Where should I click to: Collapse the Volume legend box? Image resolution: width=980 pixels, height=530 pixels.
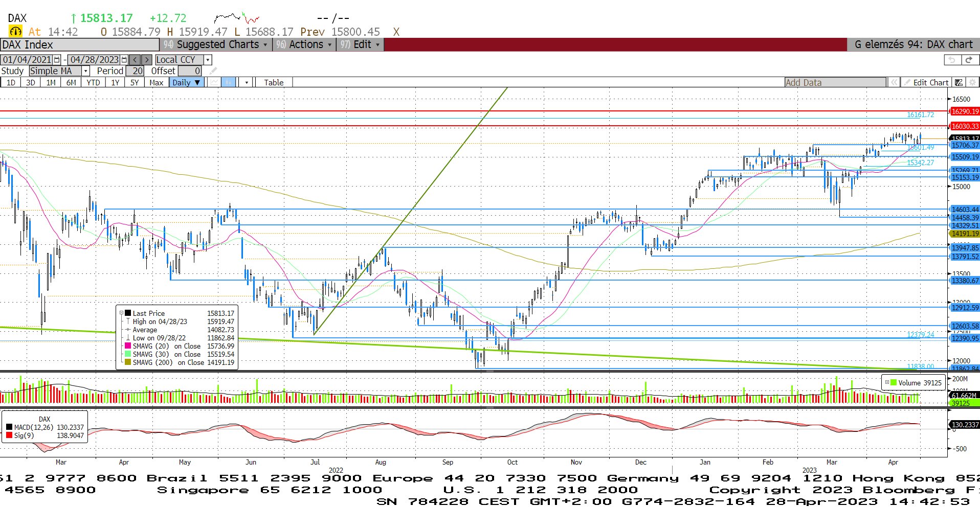pos(887,382)
